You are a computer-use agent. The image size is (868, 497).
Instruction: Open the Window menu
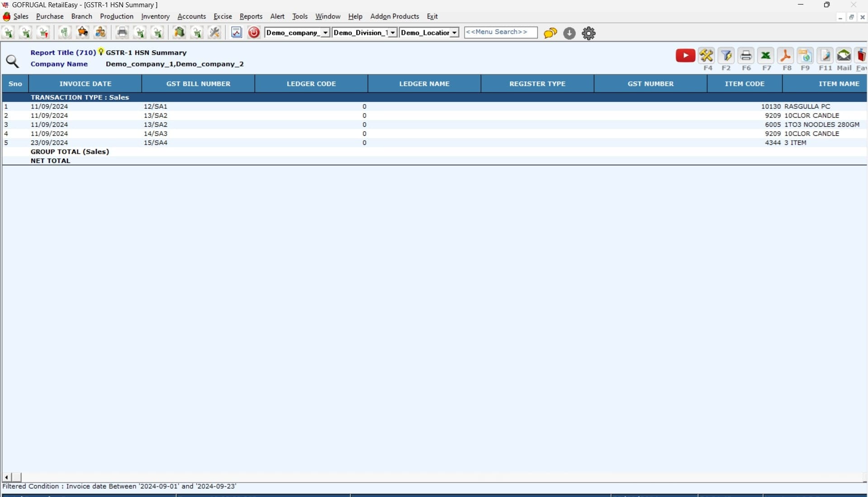[x=328, y=16]
